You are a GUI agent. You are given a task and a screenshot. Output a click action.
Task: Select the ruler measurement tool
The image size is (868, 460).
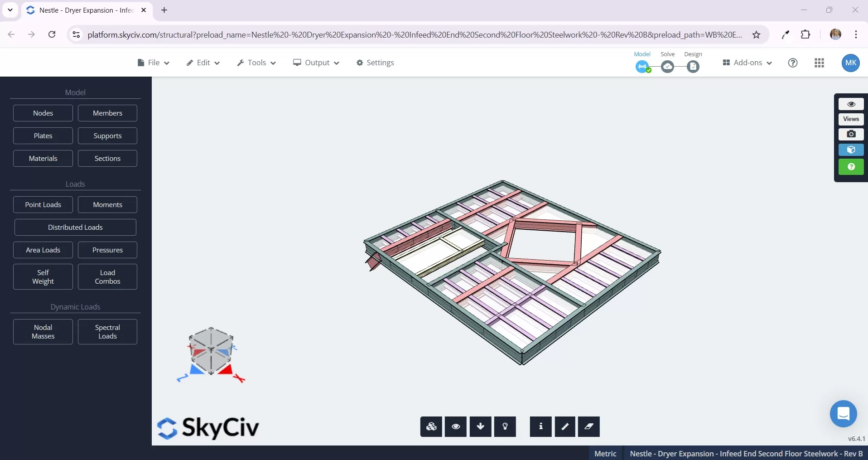tap(564, 426)
